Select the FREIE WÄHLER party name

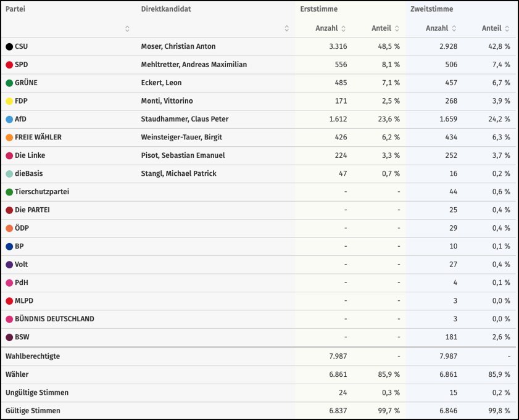click(x=38, y=137)
